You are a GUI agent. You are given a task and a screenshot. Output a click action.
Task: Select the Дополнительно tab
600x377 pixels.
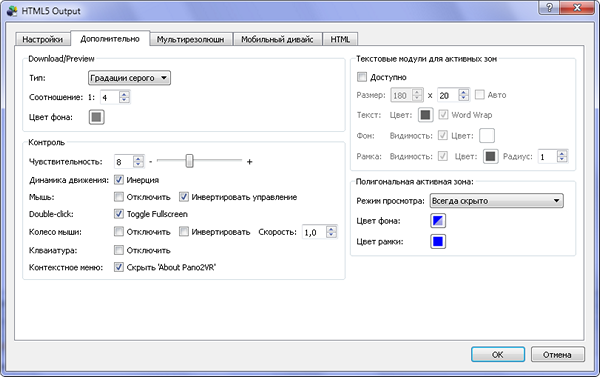110,39
